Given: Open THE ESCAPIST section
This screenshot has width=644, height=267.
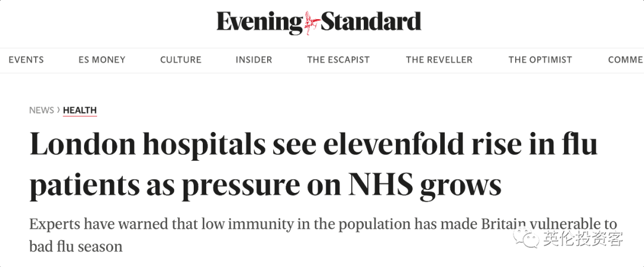Looking at the screenshot, I should coord(339,60).
